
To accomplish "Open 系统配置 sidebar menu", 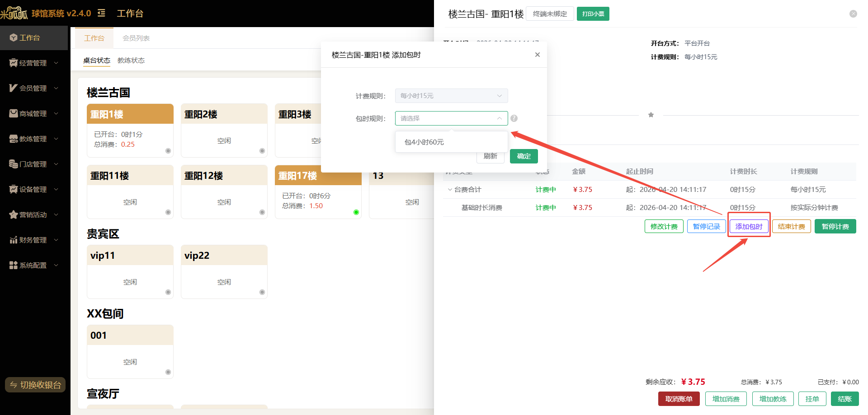I will (x=34, y=265).
